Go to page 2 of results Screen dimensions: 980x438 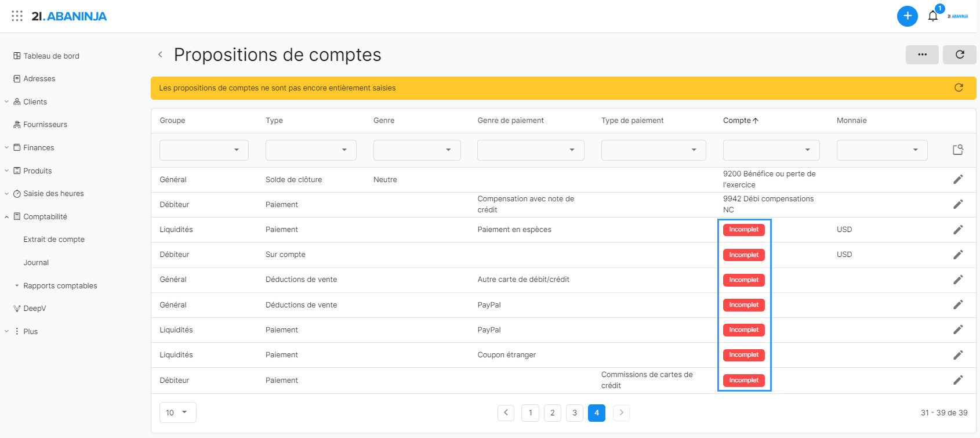click(x=552, y=412)
